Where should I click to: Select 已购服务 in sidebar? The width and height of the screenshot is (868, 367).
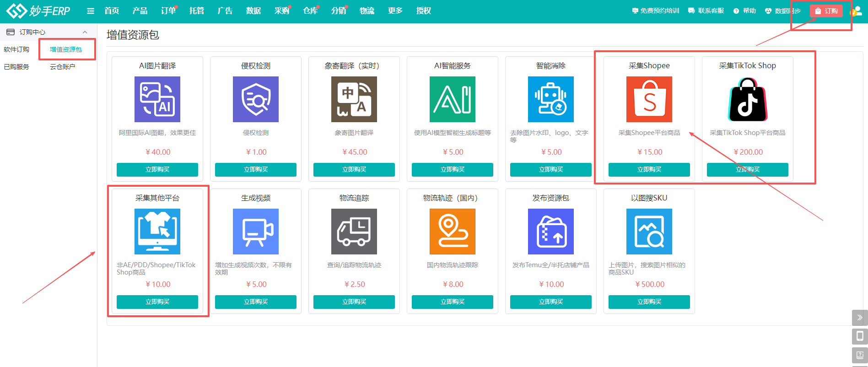click(x=16, y=67)
